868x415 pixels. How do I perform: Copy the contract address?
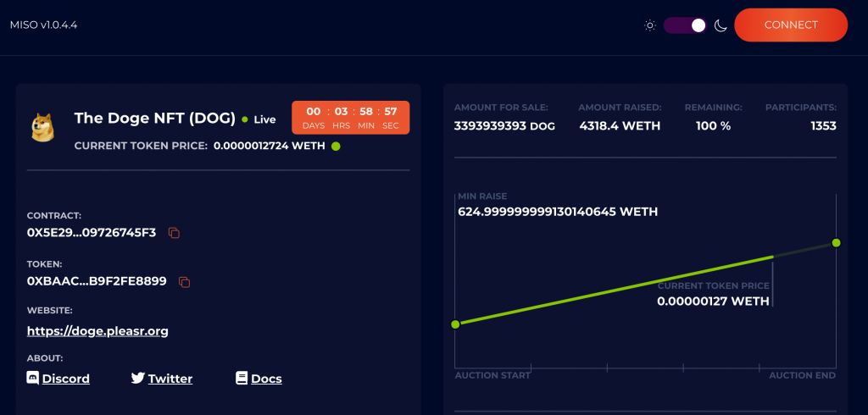[x=174, y=233]
